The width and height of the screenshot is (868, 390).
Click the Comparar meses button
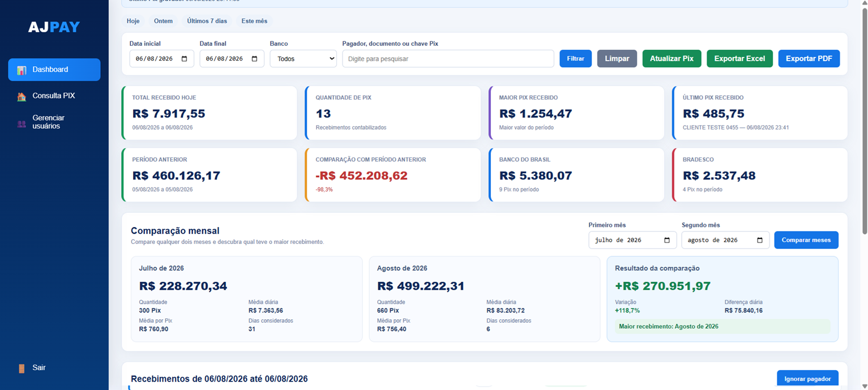[x=806, y=240]
